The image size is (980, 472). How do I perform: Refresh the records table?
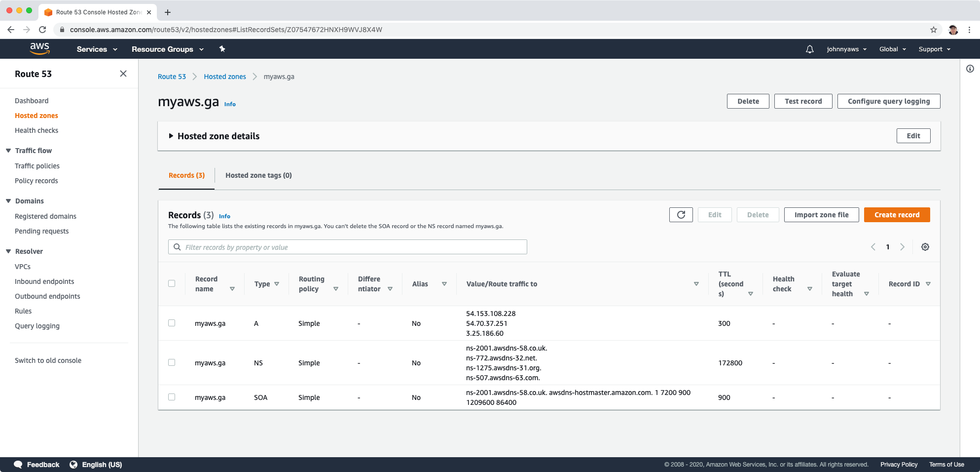coord(681,215)
